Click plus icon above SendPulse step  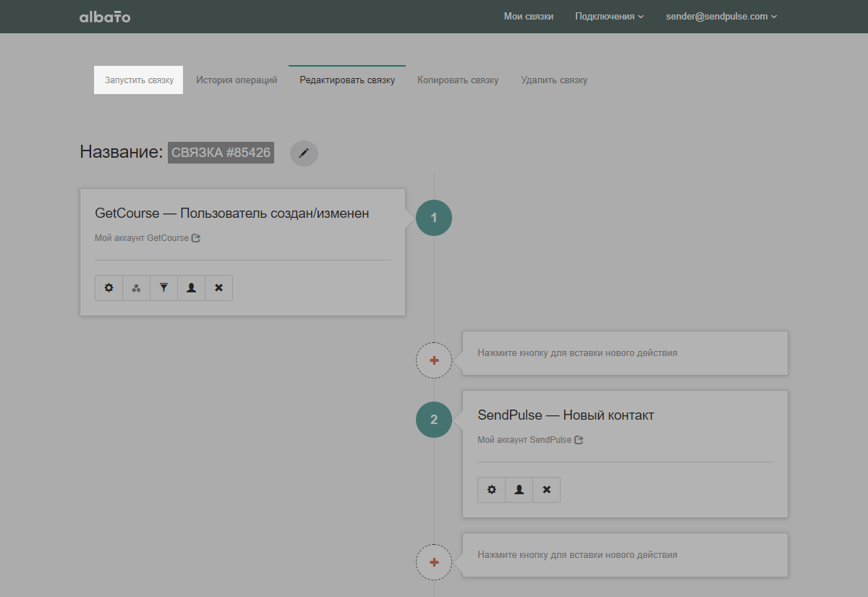click(x=434, y=360)
